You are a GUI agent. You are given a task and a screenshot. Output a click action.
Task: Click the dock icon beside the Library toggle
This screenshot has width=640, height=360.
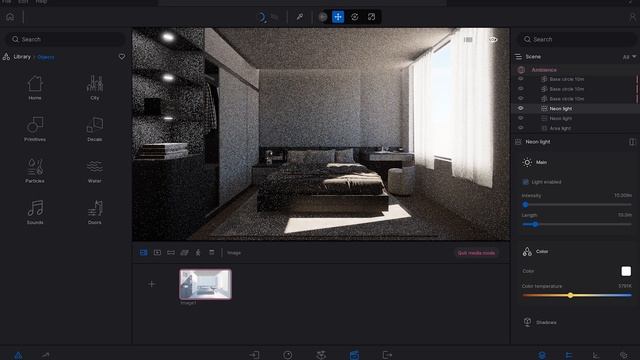(x=45, y=355)
